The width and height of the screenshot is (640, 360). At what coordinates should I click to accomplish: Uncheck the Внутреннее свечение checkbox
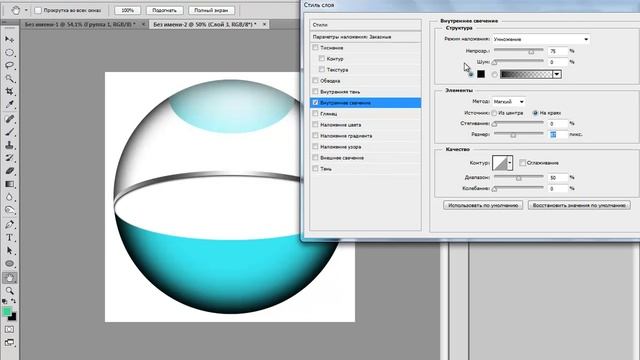[315, 102]
